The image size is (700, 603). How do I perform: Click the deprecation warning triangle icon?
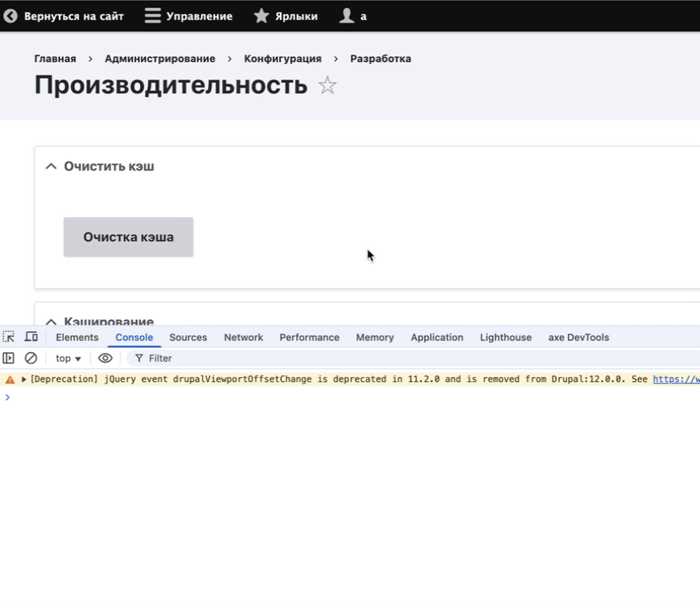coord(10,379)
